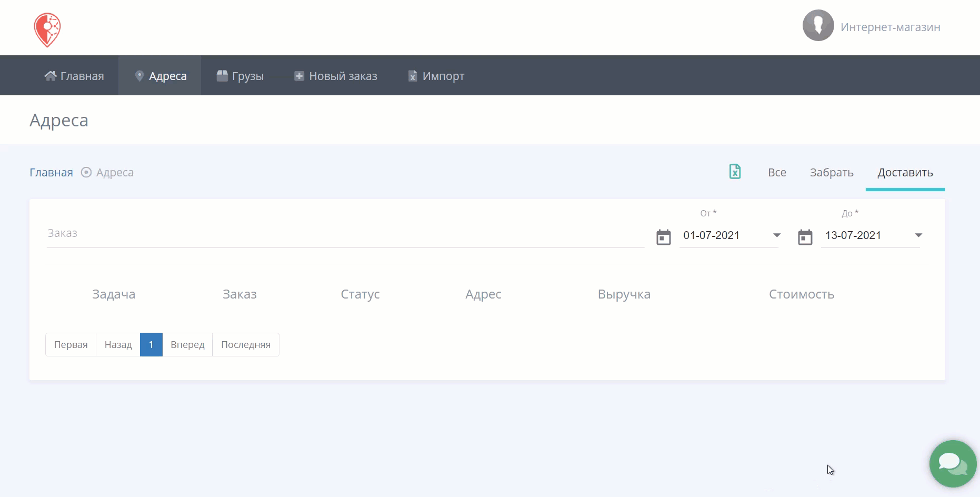
Task: Sort by the Заказ column header
Action: coord(239,294)
